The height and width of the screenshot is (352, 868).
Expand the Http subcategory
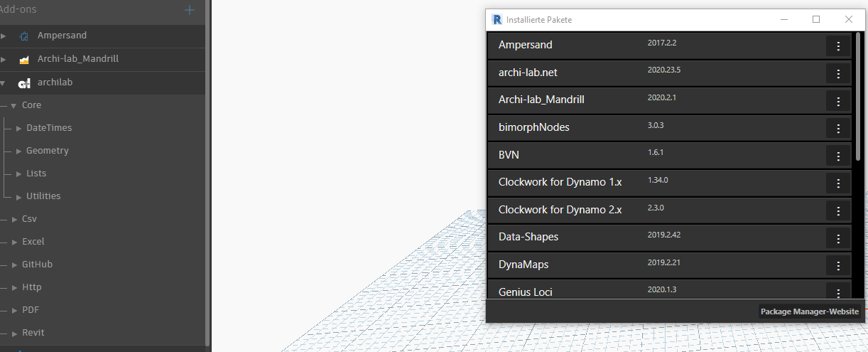14,287
